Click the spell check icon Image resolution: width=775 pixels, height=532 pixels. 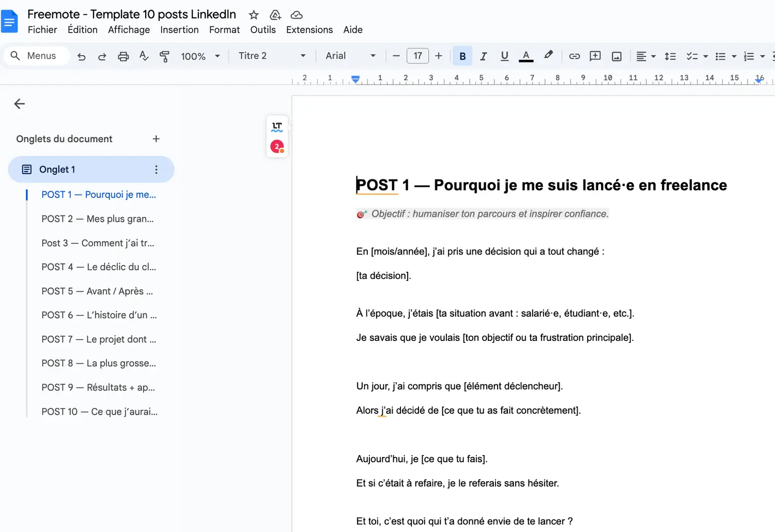(144, 56)
